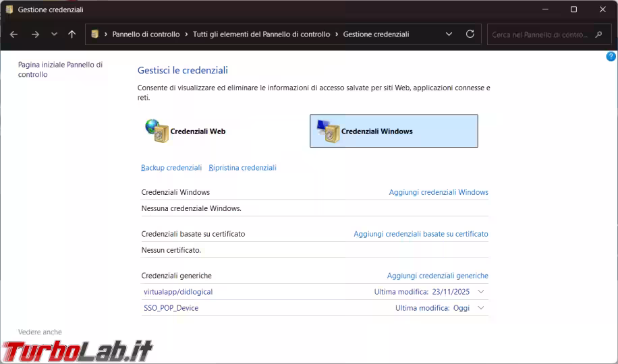618x364 pixels.
Task: Click Aggiungi credenziali Windows
Action: click(x=439, y=192)
